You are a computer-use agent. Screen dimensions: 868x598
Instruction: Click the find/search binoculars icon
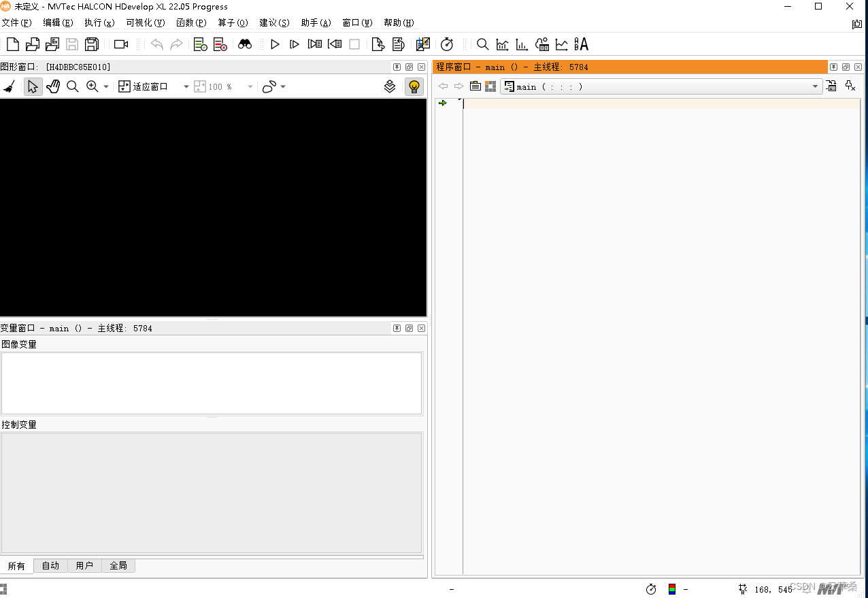(x=245, y=44)
